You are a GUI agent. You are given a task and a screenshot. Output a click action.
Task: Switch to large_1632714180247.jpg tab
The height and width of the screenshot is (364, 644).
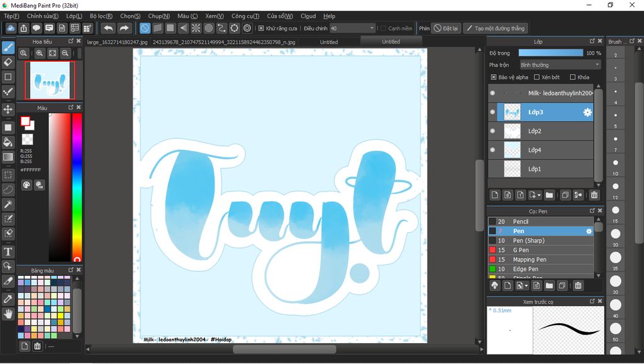click(118, 42)
